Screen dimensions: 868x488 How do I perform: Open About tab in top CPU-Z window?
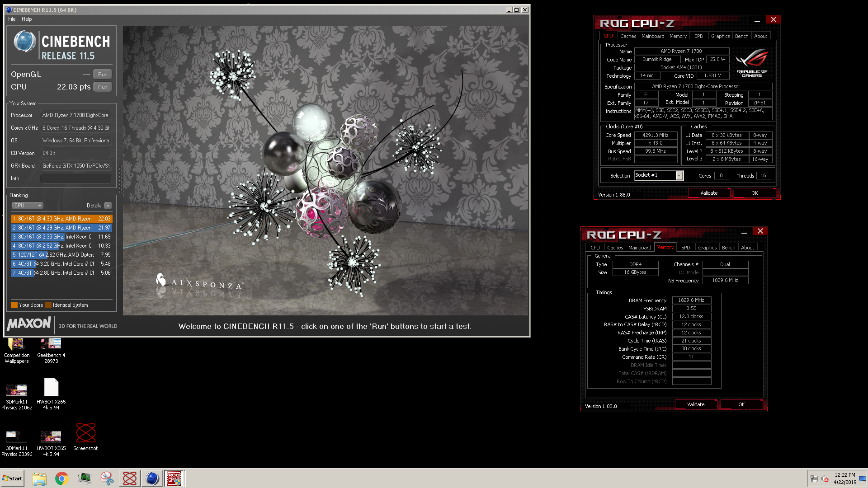click(x=760, y=36)
